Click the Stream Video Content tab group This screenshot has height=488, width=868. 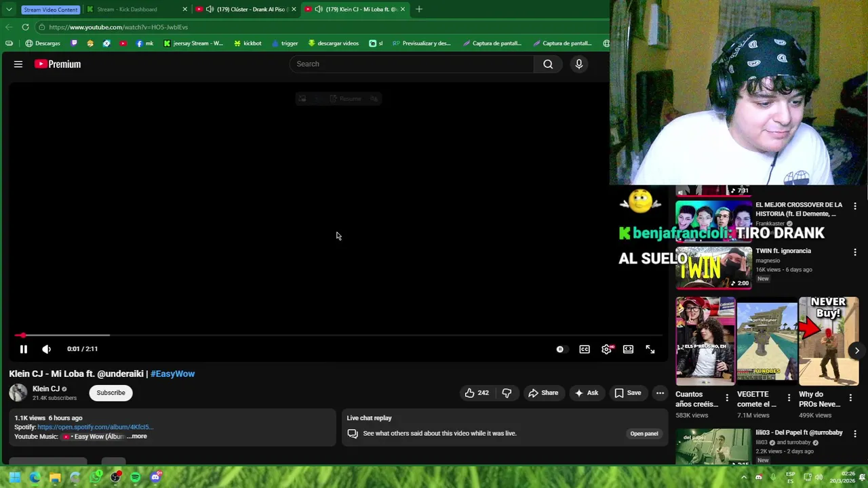click(50, 9)
